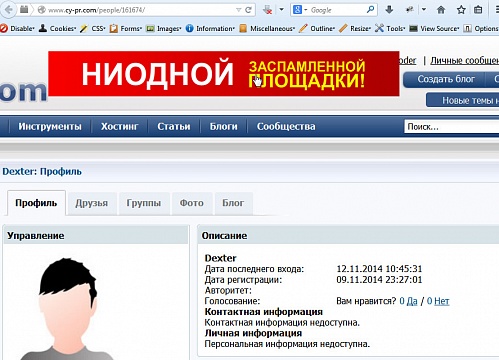Open the Information developer menu
Screen dimensions: 499x360
[x=210, y=29]
